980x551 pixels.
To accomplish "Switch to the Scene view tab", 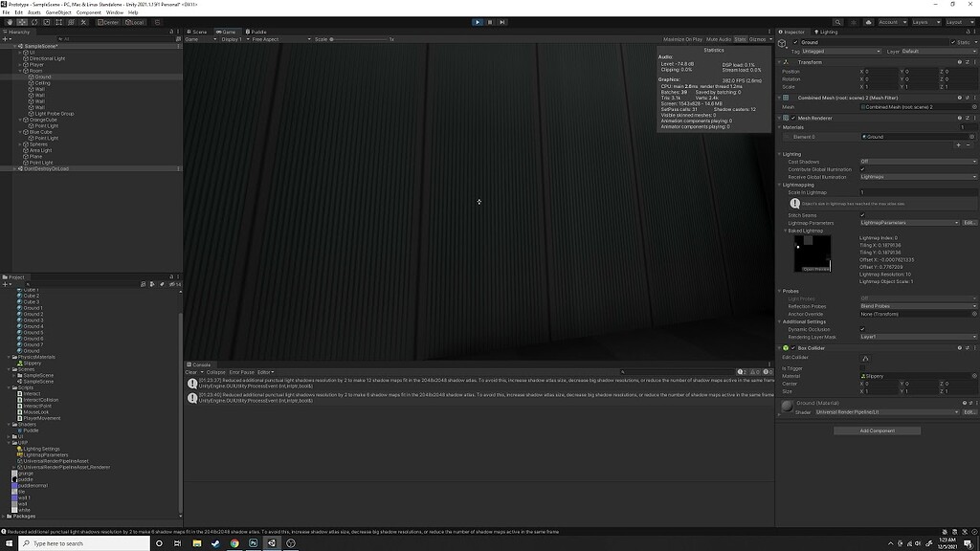I will point(197,31).
